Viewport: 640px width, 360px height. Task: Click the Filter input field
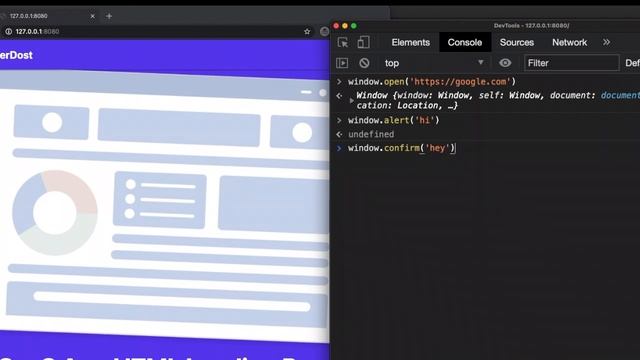tap(571, 63)
